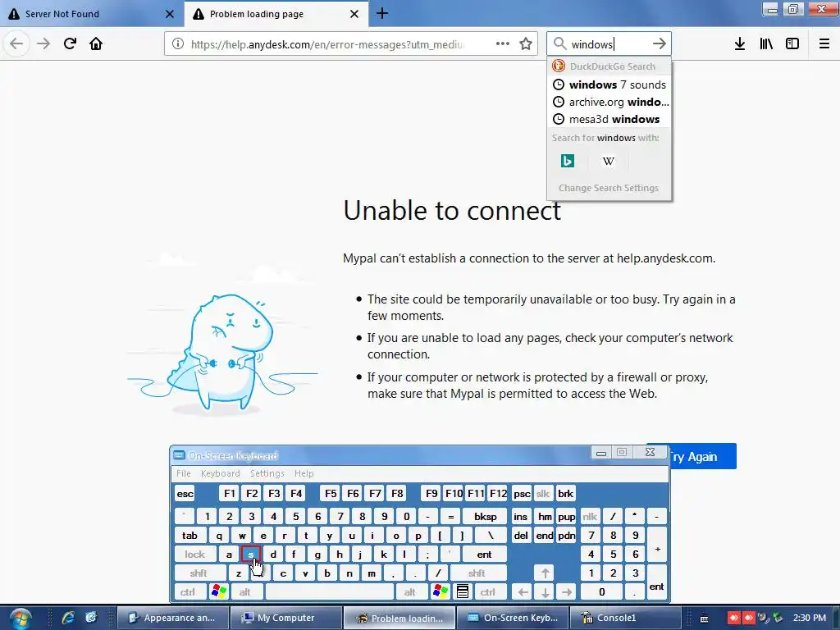Click the psc print screen key
This screenshot has height=630, width=840.
coord(522,493)
